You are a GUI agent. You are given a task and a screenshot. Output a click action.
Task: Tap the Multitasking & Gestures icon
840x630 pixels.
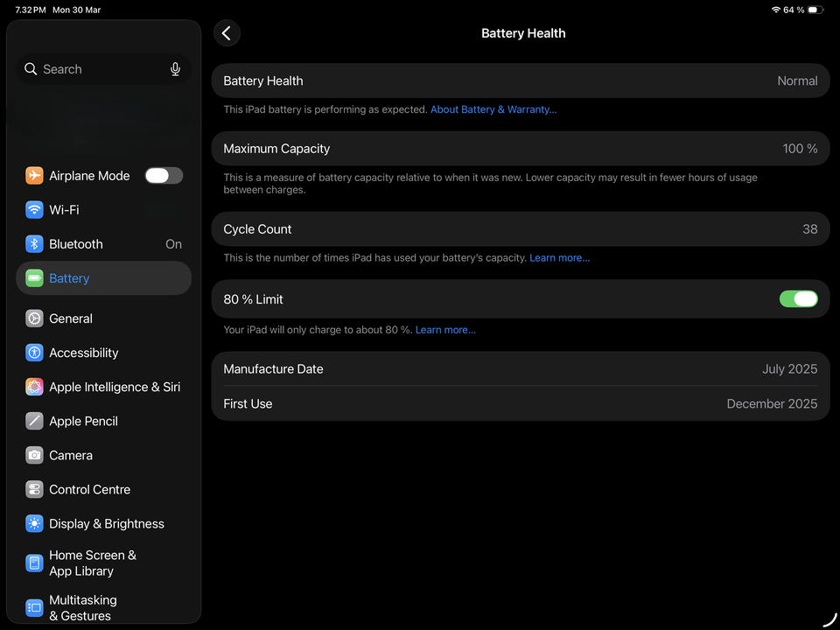[34, 608]
